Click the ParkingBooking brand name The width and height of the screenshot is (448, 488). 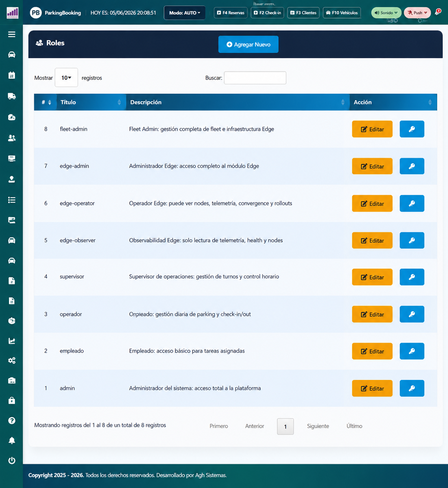point(63,13)
